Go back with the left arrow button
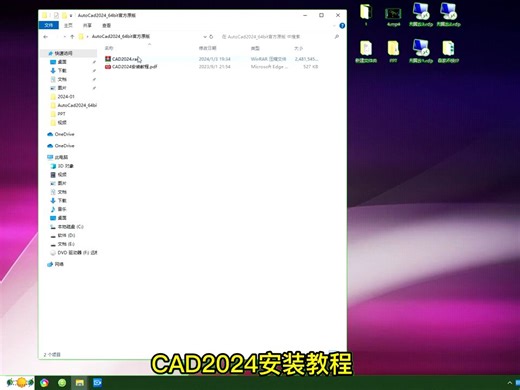This screenshot has height=390, width=520. point(46,37)
